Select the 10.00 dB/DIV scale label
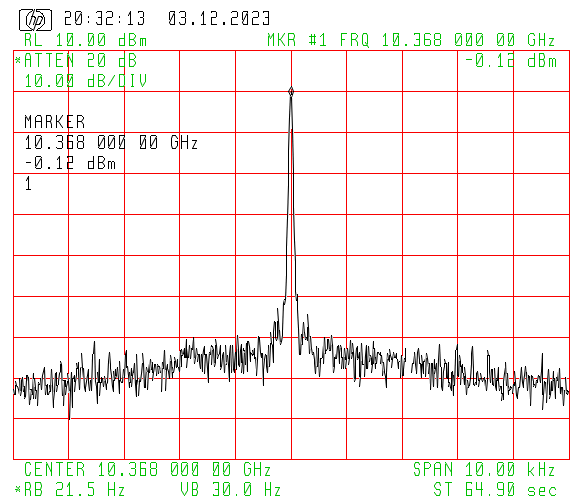The width and height of the screenshot is (584, 504). (x=85, y=81)
